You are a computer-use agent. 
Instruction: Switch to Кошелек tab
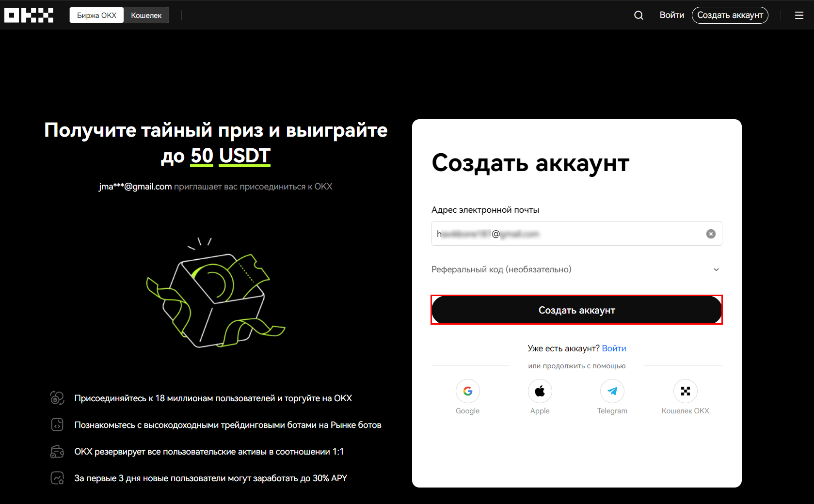point(146,15)
